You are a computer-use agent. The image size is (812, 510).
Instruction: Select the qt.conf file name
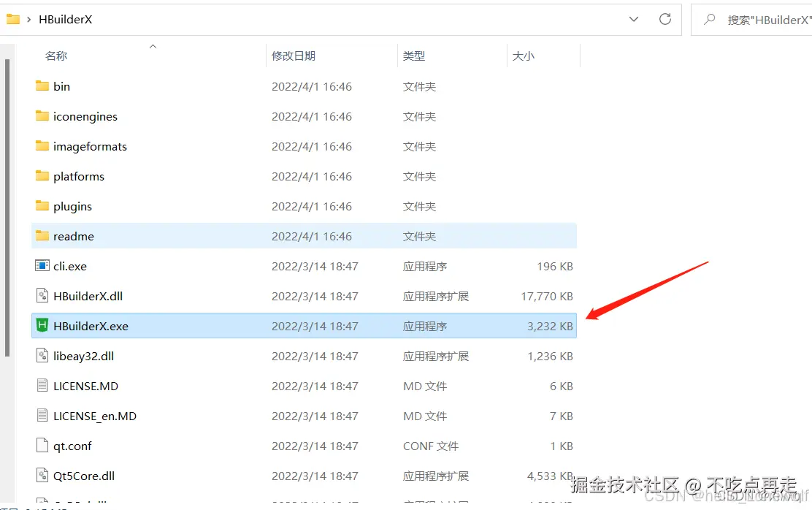[72, 446]
